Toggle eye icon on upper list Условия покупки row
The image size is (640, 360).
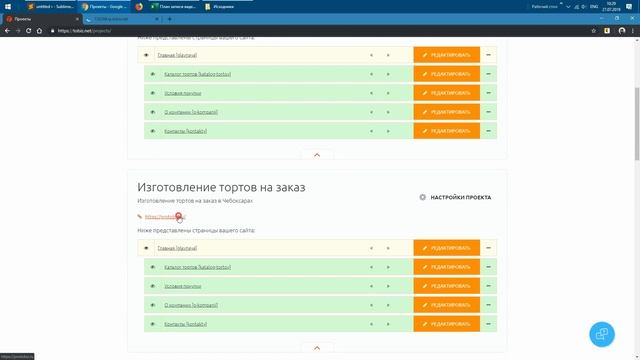(153, 93)
